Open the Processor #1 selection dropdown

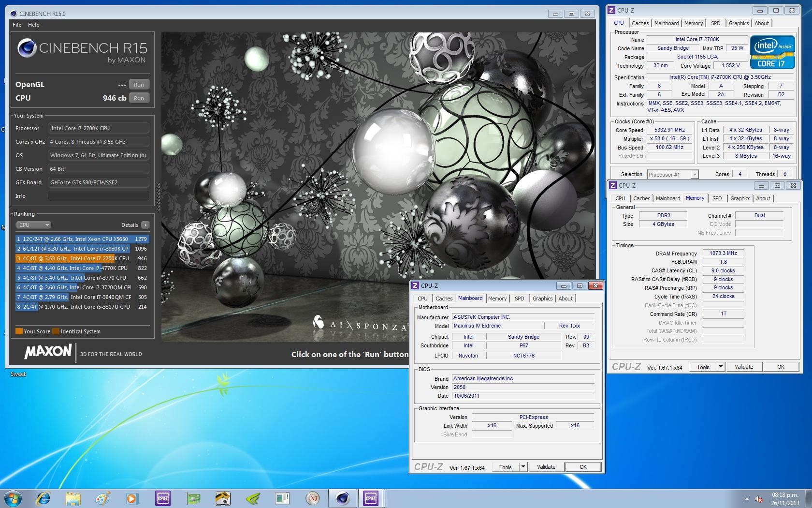pos(673,175)
